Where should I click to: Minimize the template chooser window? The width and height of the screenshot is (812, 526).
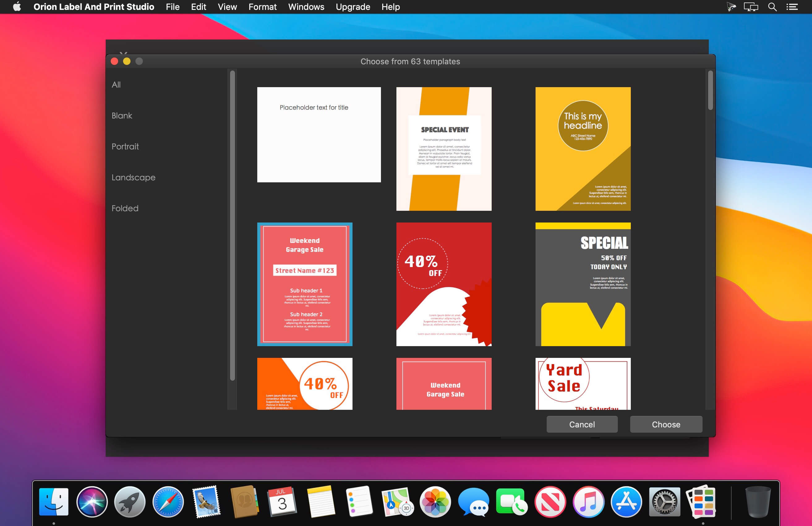(126, 62)
